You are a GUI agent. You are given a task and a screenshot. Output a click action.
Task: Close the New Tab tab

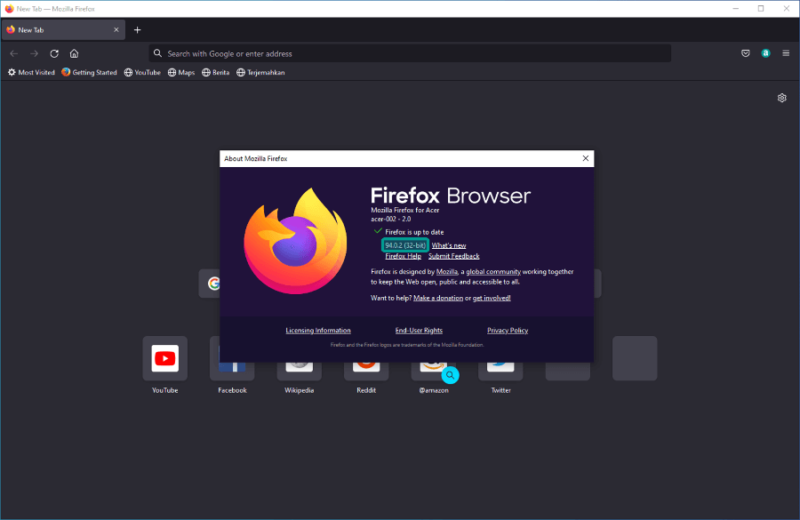click(116, 30)
